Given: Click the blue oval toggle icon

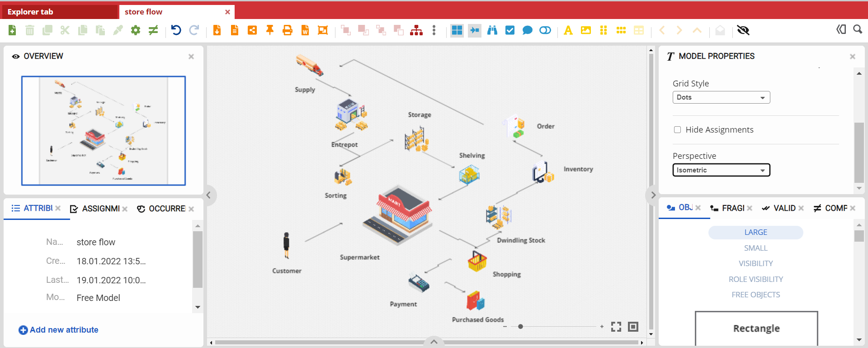Looking at the screenshot, I should tap(545, 30).
